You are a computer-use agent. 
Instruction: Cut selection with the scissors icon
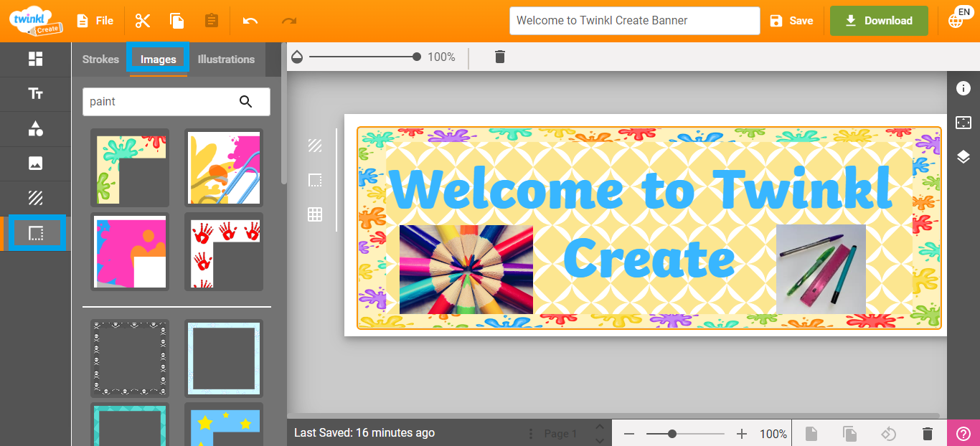[x=143, y=21]
